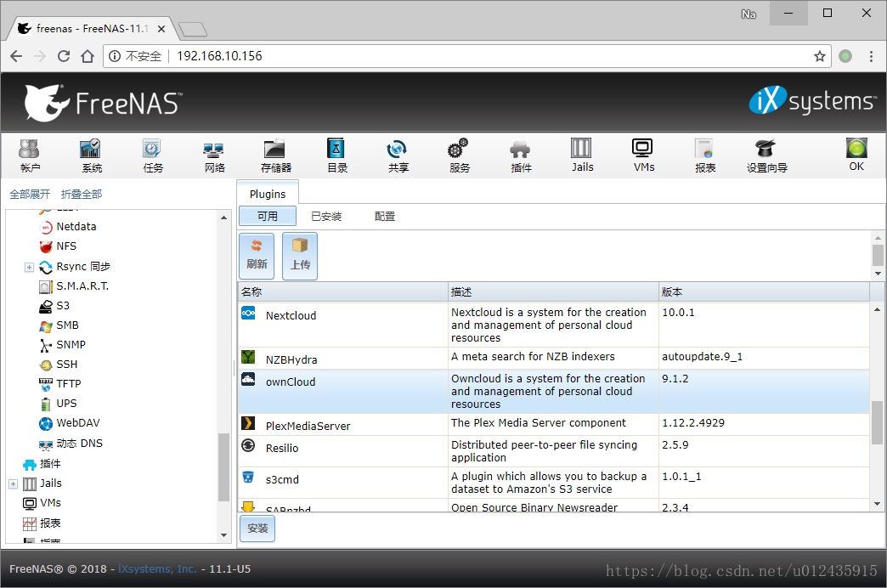This screenshot has height=588, width=887.
Task: Click the navigation tree scrollbar up arrow
Action: (x=224, y=218)
